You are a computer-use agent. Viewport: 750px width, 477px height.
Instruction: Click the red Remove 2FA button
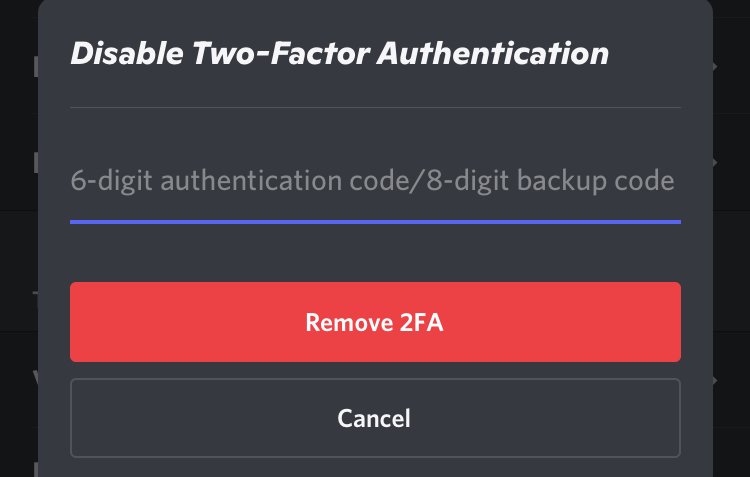coord(375,322)
